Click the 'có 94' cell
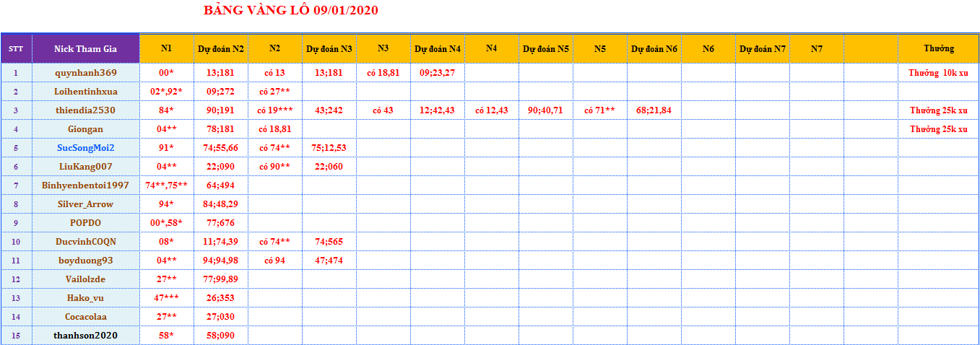Screen dimensions: 980x345 (275, 261)
